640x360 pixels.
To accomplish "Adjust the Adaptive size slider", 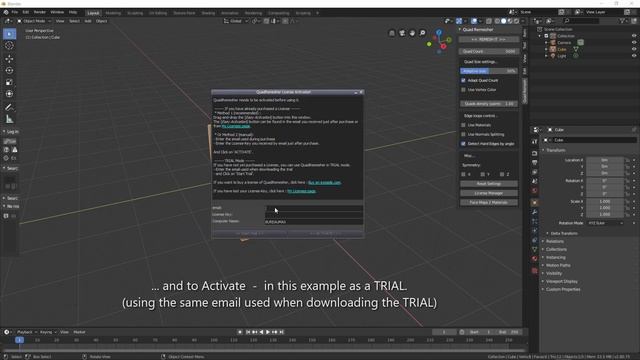I will tap(489, 71).
